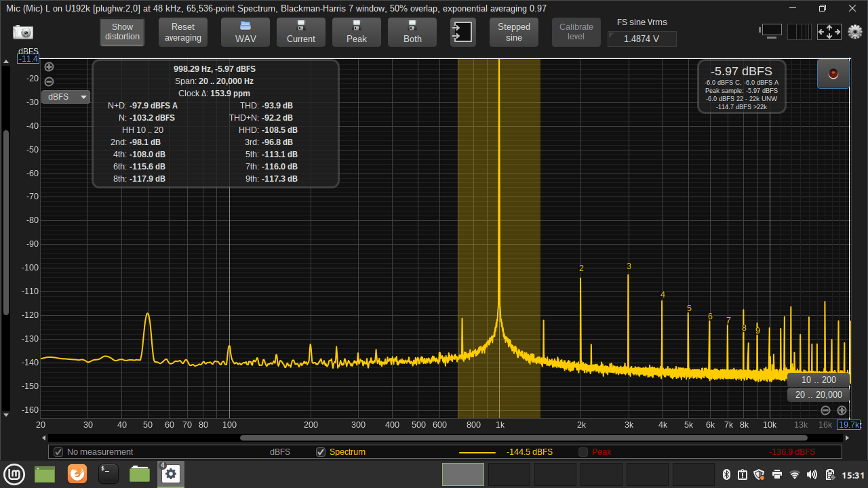Select the first workspace in switcher
Viewport: 868px width, 488px height.
(x=463, y=474)
